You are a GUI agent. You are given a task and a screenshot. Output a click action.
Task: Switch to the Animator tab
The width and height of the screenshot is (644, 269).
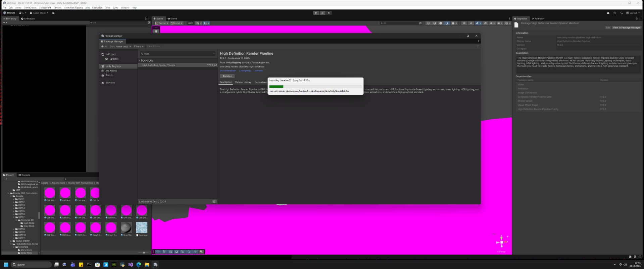pyautogui.click(x=538, y=18)
